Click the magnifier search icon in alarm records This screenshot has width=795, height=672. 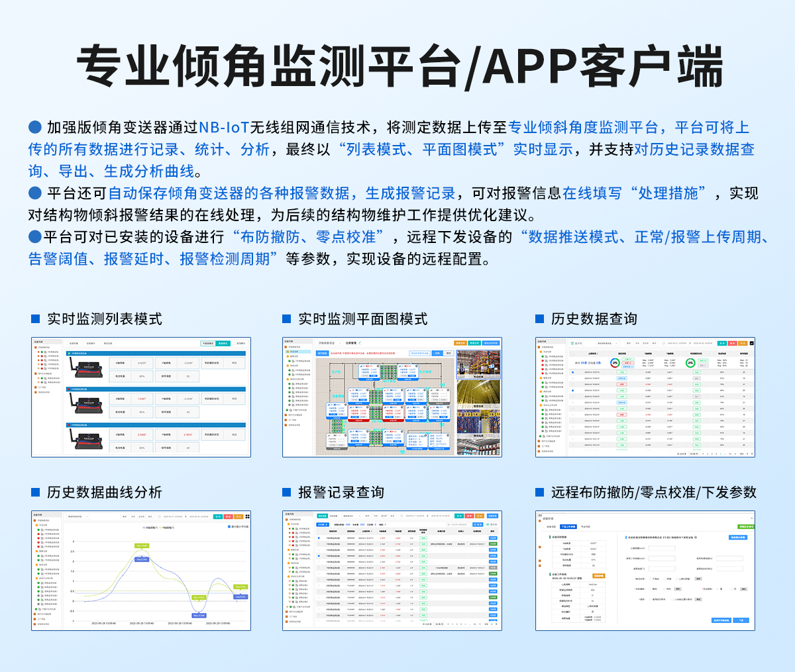point(476,524)
